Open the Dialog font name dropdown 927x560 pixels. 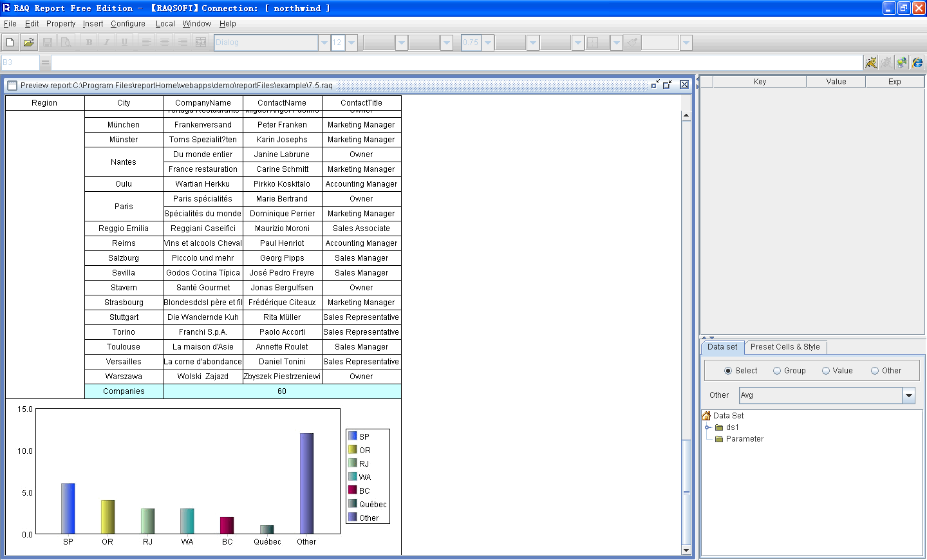click(324, 42)
